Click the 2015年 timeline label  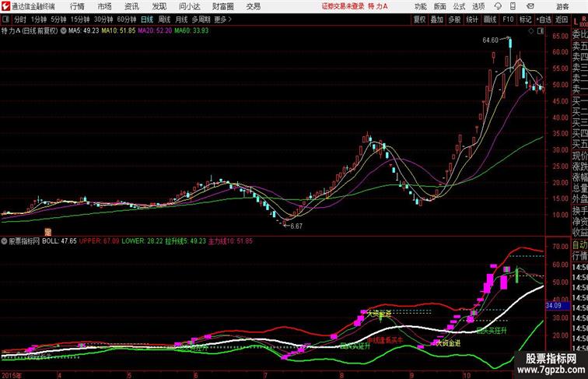pos(12,375)
